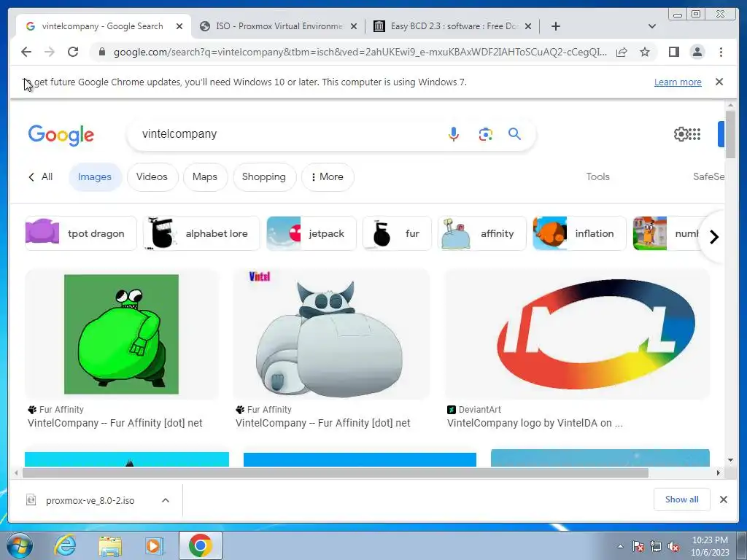
Task: Click the inflation suggestion chip
Action: pyautogui.click(x=579, y=233)
